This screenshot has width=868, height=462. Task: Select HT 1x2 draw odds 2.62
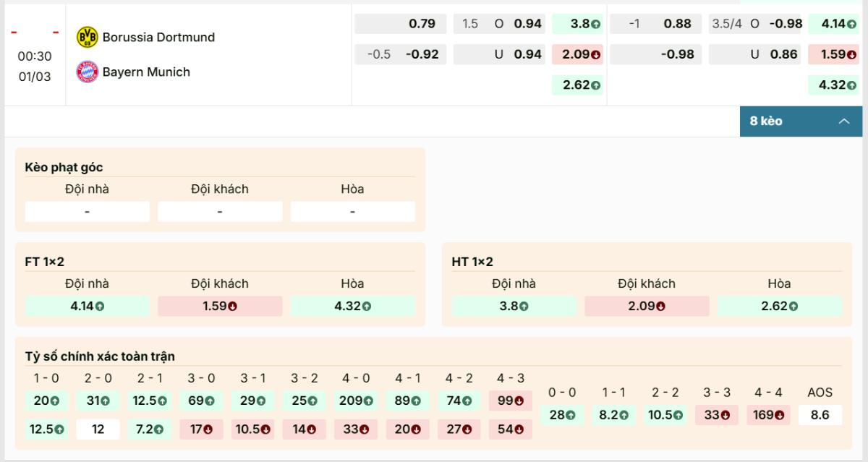click(779, 306)
